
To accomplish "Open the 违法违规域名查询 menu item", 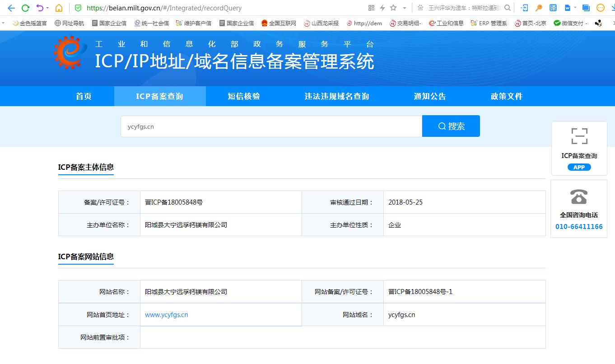I will (337, 96).
